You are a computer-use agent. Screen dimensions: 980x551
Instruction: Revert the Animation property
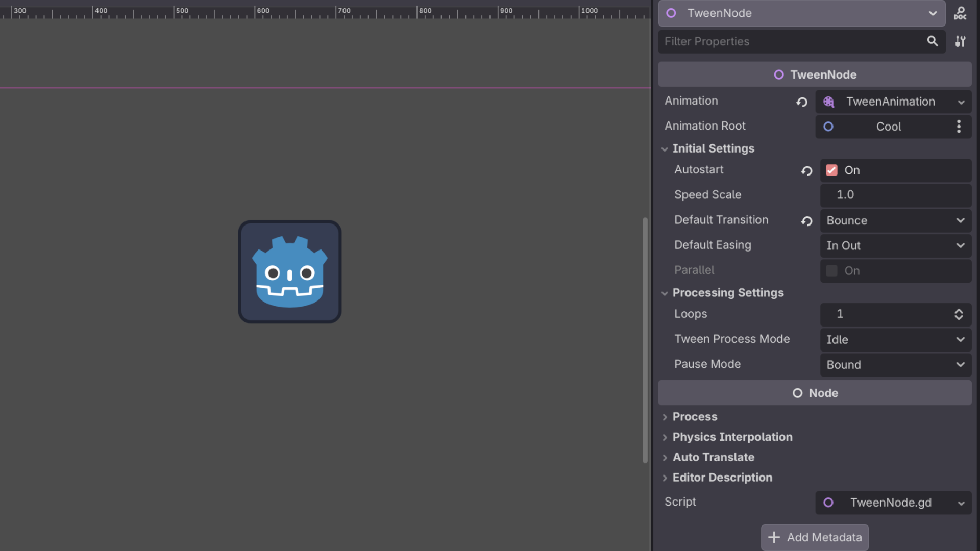802,102
